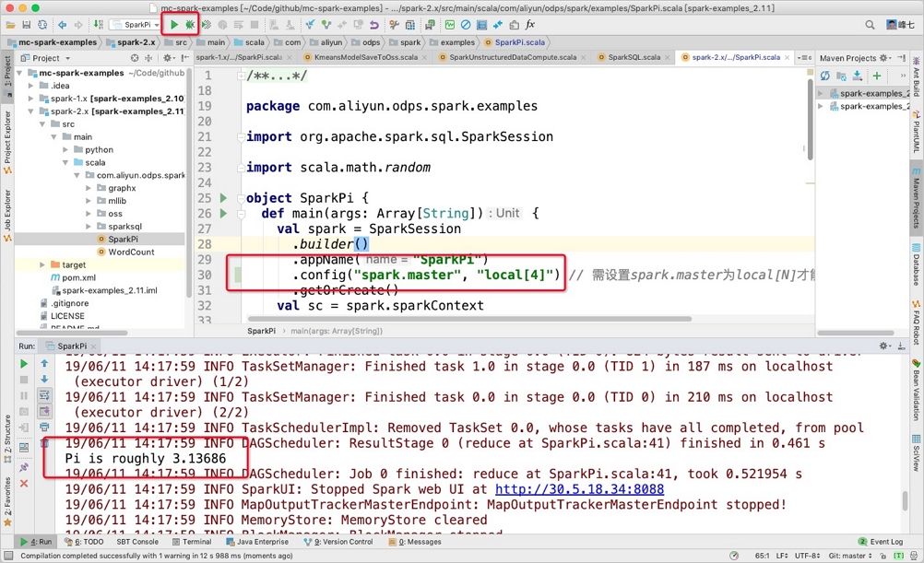Click the Run console vertical scrollbar thumb

coord(906,500)
